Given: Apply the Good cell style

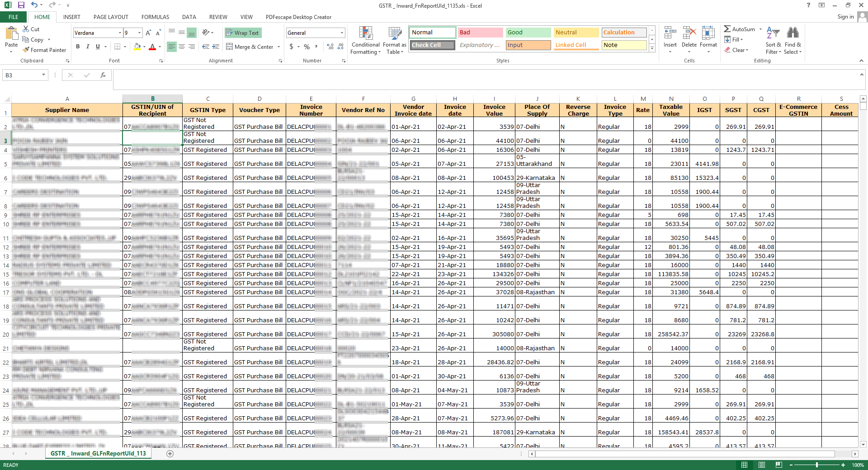Looking at the screenshot, I should coord(528,33).
